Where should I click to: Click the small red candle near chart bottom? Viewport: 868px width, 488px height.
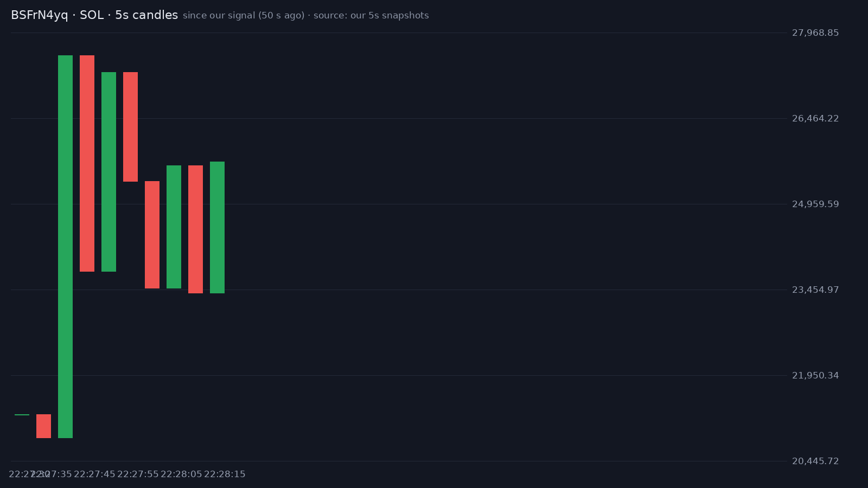43,426
